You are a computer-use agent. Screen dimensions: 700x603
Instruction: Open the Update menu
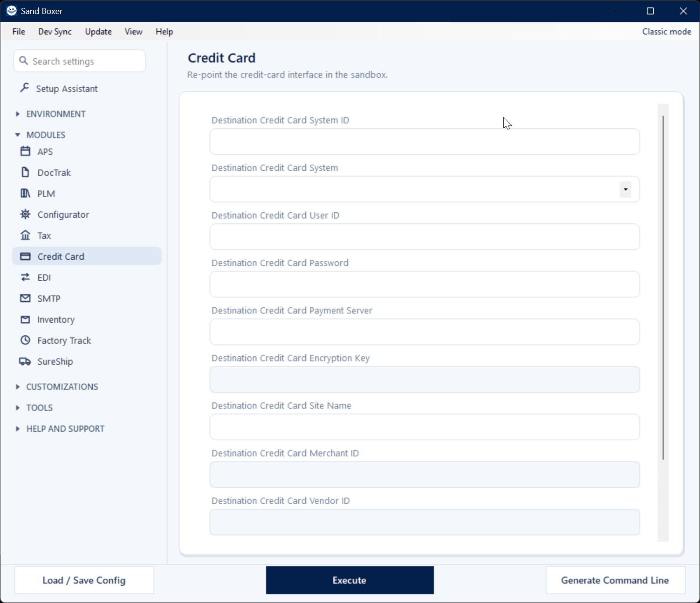click(98, 32)
